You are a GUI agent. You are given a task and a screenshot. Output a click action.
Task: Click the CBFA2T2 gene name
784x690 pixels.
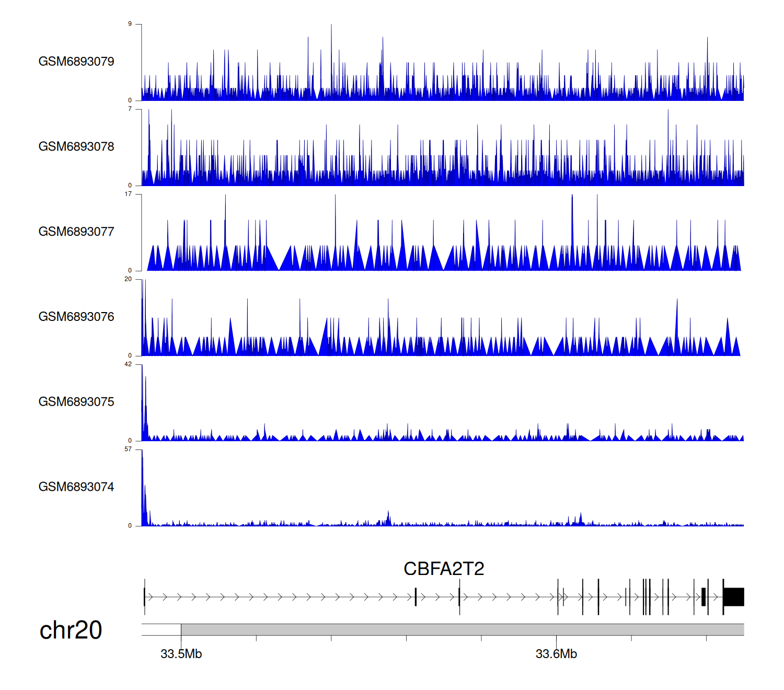click(444, 569)
